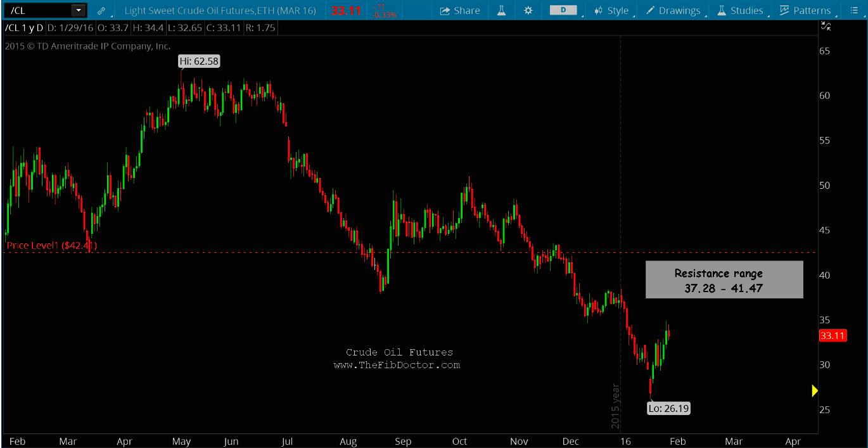Click the H: 34.4 high value
This screenshot has height=448, width=868.
(x=148, y=28)
